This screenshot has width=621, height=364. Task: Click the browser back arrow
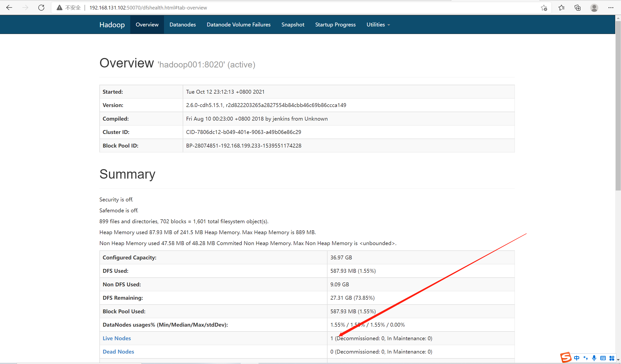(x=9, y=8)
